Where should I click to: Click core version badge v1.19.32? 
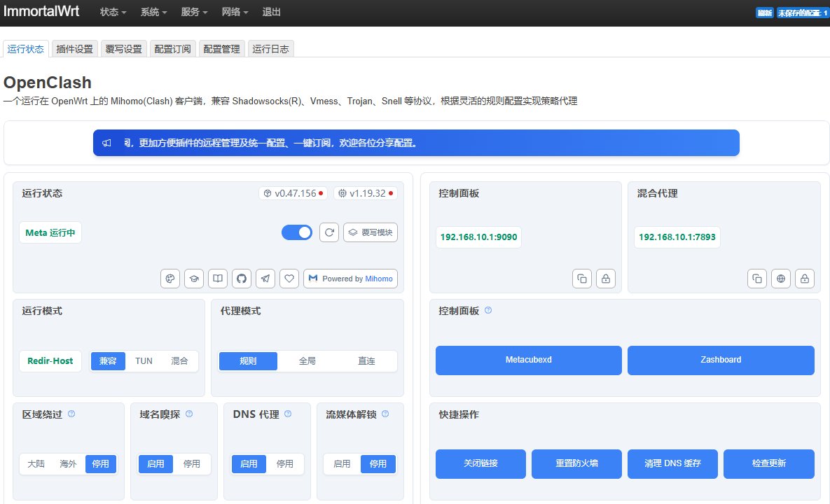[x=365, y=194]
